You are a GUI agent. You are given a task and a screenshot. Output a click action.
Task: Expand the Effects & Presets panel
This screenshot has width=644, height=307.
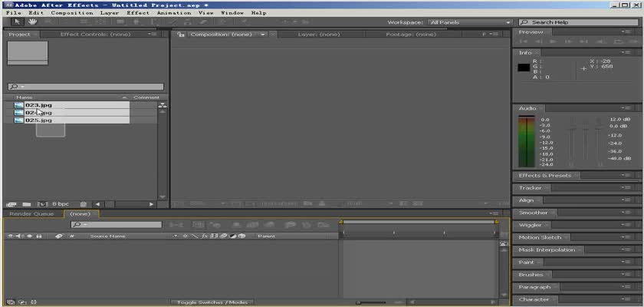pyautogui.click(x=545, y=176)
